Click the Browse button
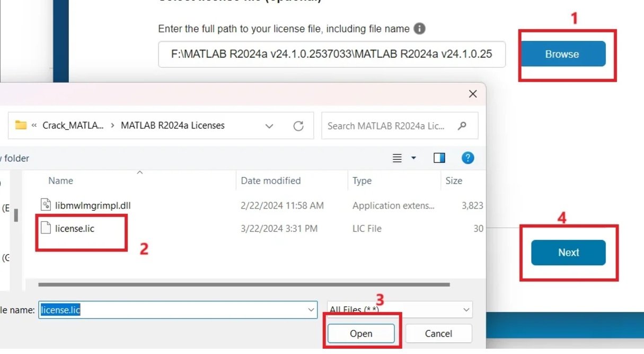This screenshot has height=354, width=644. point(562,54)
